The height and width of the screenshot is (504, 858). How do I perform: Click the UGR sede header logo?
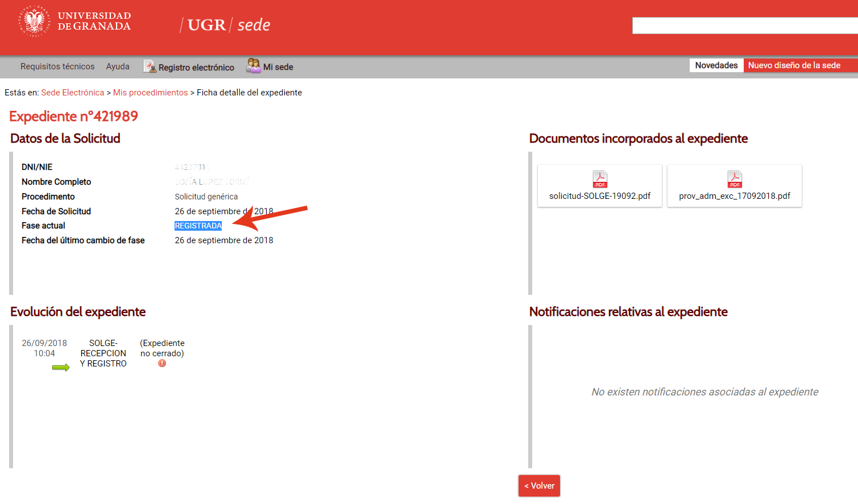226,25
